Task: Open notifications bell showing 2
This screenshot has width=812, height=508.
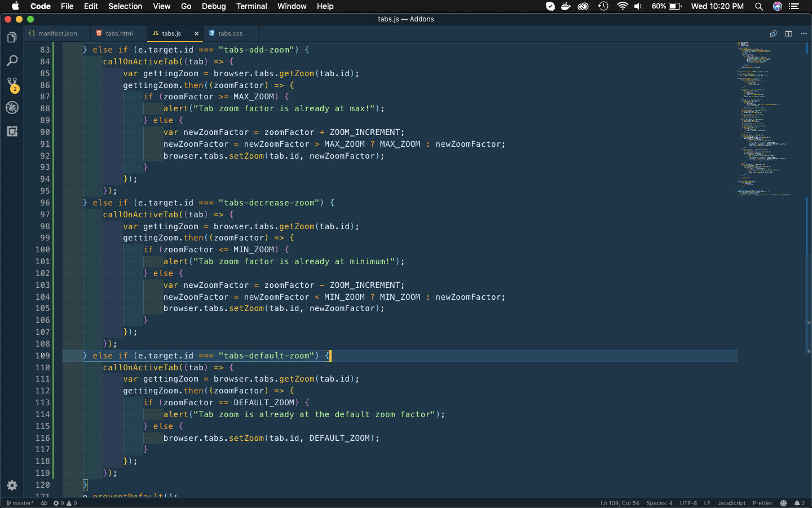Action: pyautogui.click(x=799, y=503)
